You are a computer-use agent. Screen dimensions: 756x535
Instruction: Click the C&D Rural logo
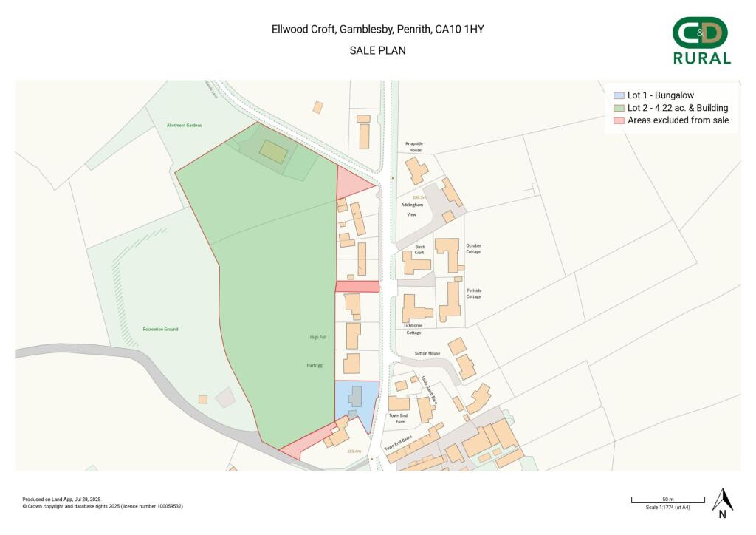coord(701,41)
